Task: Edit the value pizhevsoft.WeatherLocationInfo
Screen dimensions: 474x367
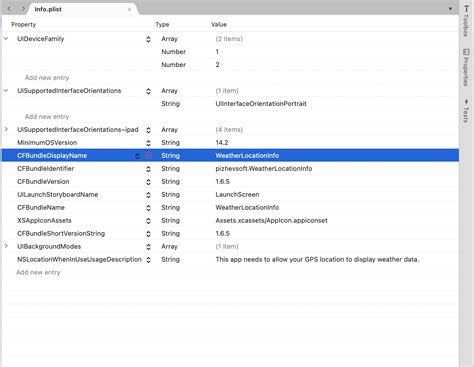Action: (264, 168)
